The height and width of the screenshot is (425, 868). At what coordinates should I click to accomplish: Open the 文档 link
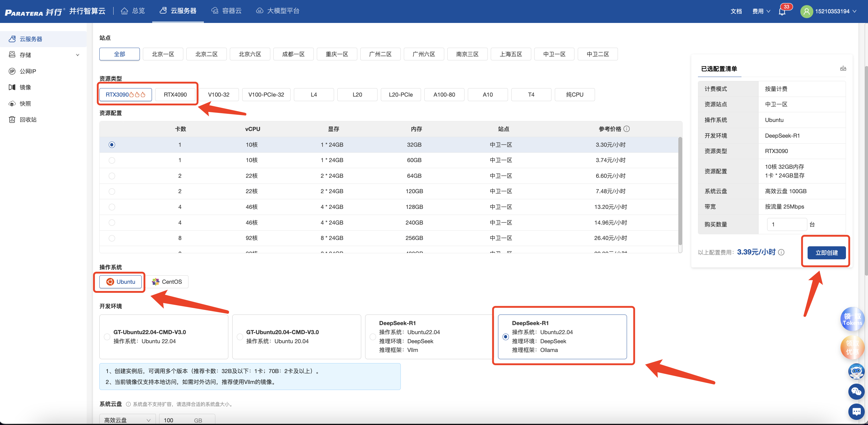(736, 11)
